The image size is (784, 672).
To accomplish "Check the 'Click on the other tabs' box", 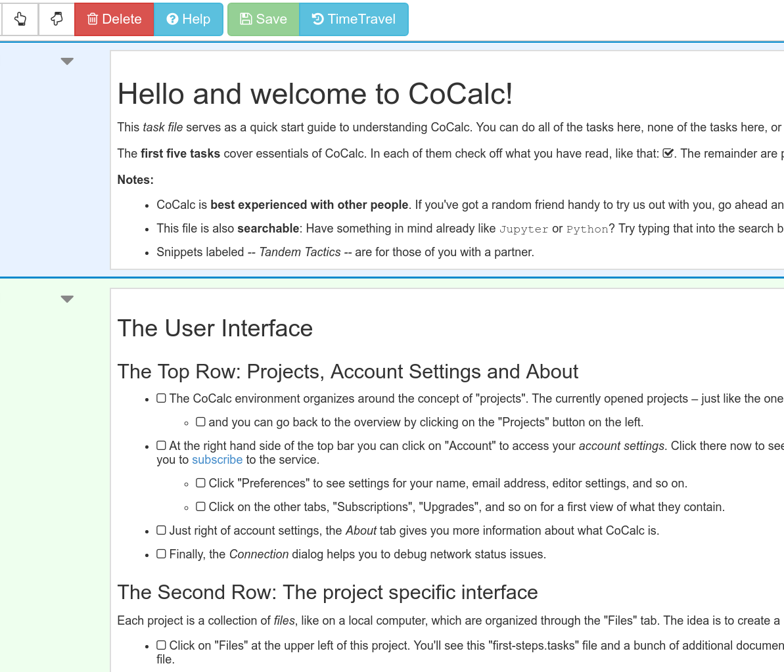I will pos(200,506).
